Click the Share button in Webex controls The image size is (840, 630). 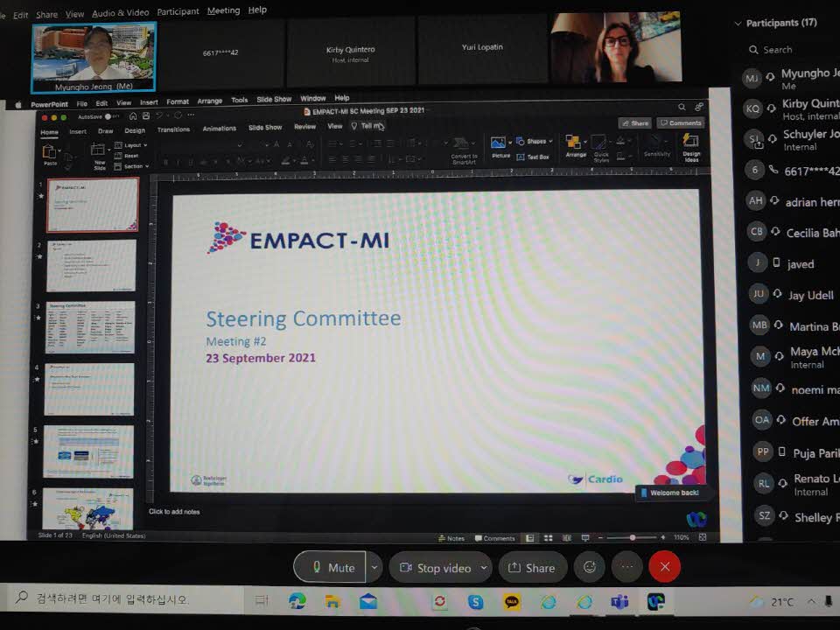pos(532,568)
